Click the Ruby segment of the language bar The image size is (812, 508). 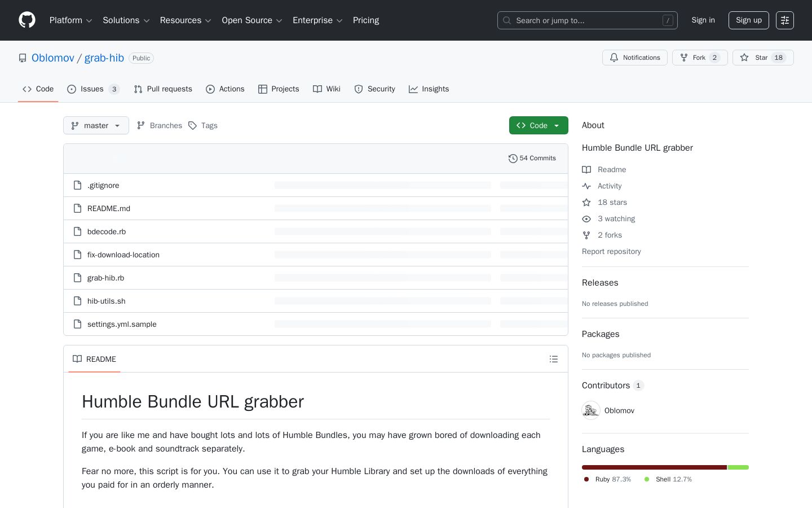point(654,467)
